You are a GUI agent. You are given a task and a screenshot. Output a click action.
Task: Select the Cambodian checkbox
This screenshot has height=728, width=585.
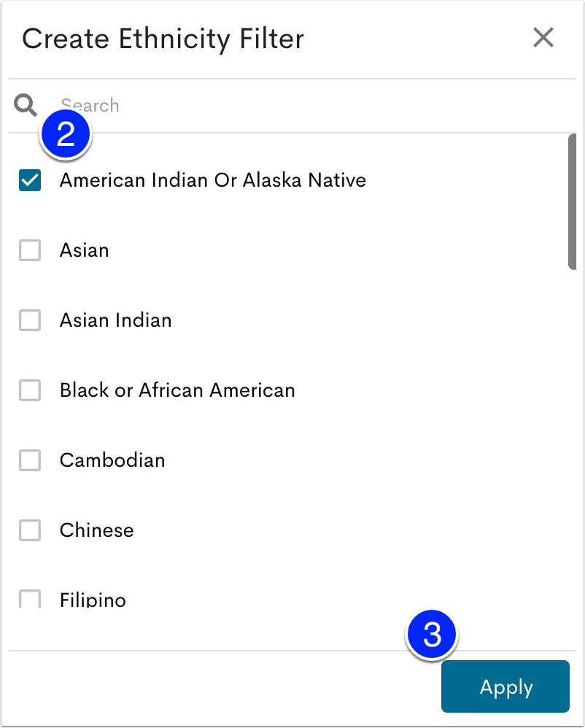[30, 460]
